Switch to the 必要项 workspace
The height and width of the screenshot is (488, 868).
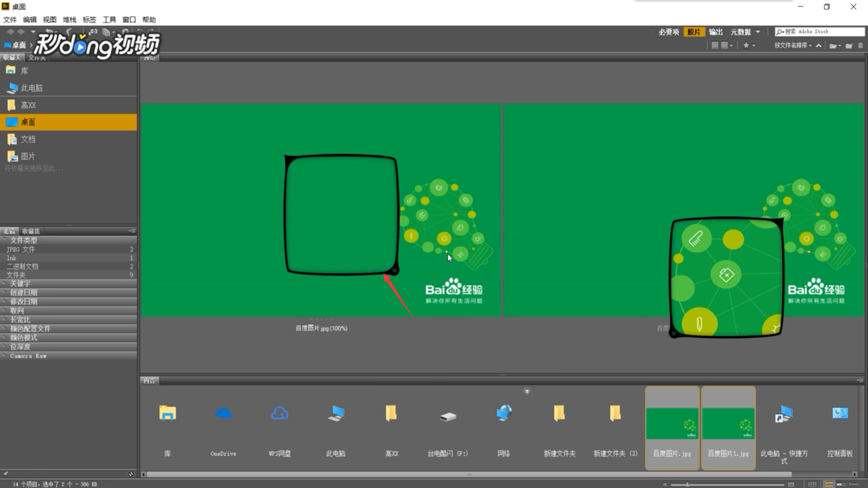click(x=669, y=32)
